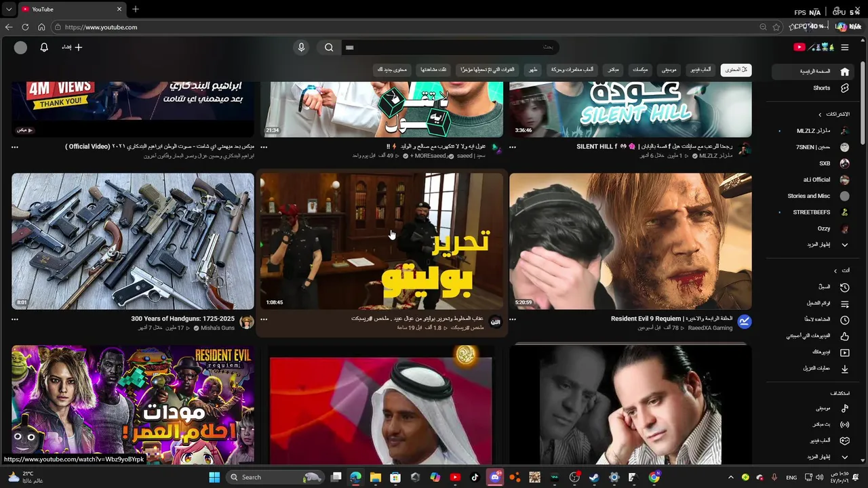Image resolution: width=868 pixels, height=488 pixels.
Task: Open the History clock-arrow icon
Action: tap(845, 287)
